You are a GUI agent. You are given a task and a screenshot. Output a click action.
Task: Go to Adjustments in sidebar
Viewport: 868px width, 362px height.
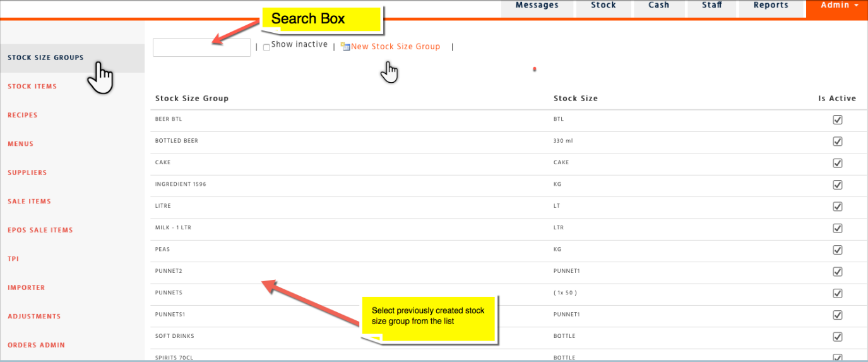(34, 317)
